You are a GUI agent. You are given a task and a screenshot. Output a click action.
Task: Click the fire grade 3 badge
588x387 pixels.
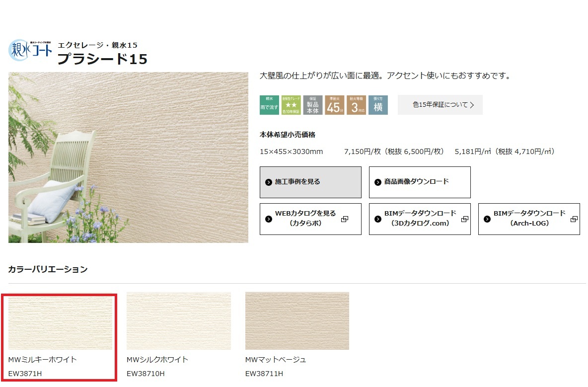356,105
